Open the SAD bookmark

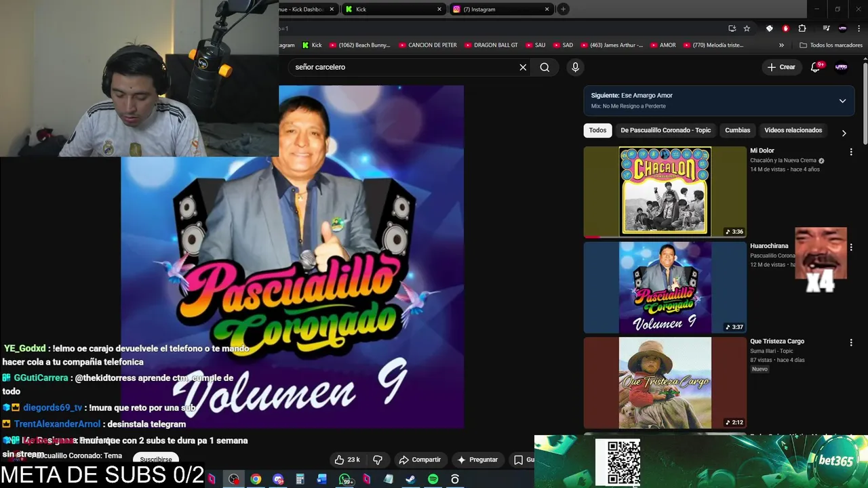coord(563,45)
